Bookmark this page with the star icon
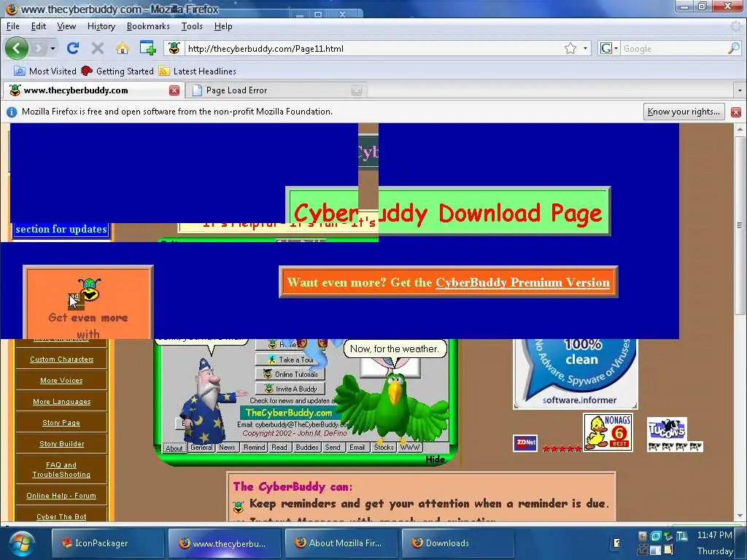Viewport: 747px width, 560px height. (570, 48)
